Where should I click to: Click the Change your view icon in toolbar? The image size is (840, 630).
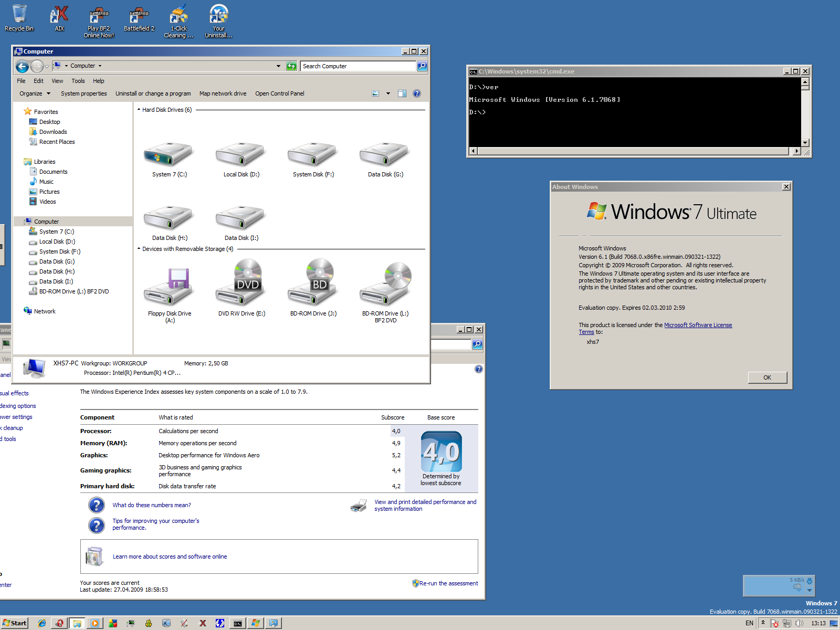click(x=375, y=93)
